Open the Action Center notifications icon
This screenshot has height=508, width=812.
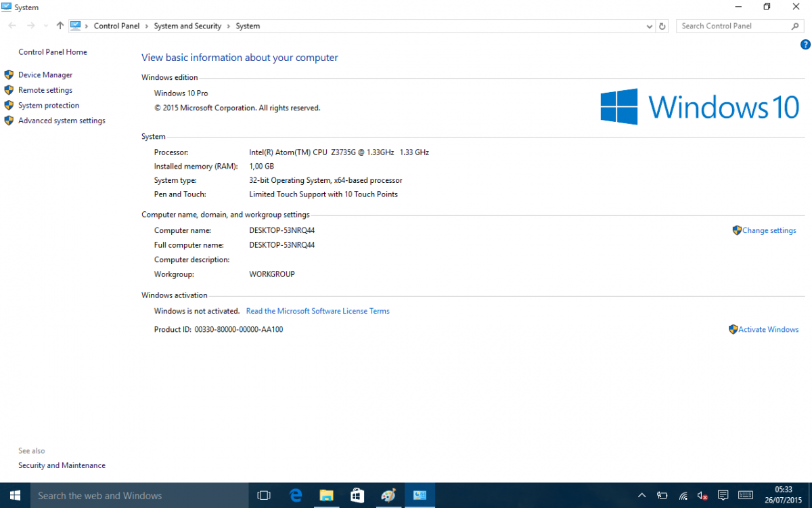pyautogui.click(x=723, y=495)
